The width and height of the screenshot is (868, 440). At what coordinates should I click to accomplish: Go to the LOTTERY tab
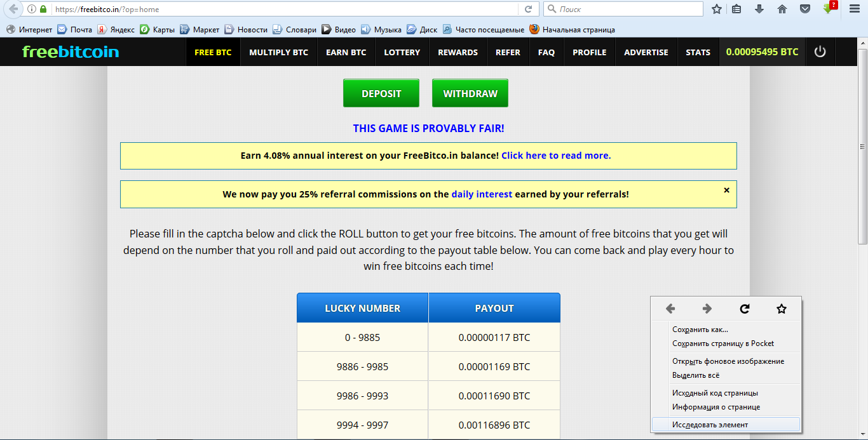coord(402,52)
